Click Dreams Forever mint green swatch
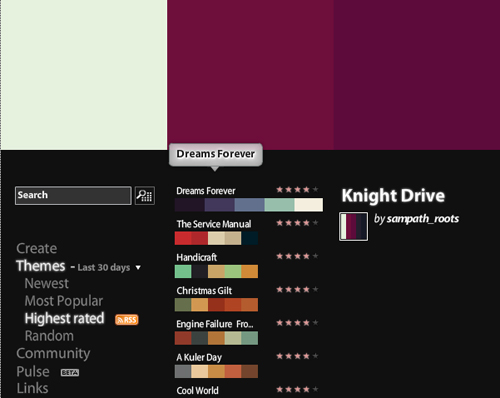This screenshot has height=398, width=500. (279, 205)
